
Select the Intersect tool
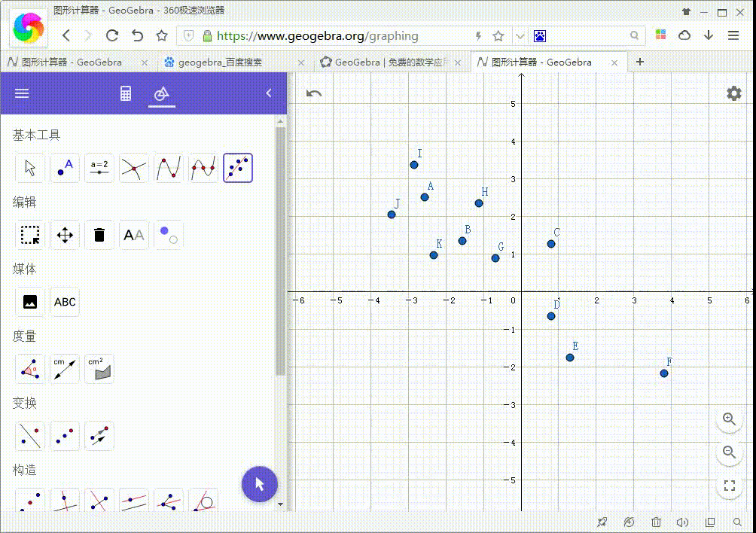(x=133, y=168)
